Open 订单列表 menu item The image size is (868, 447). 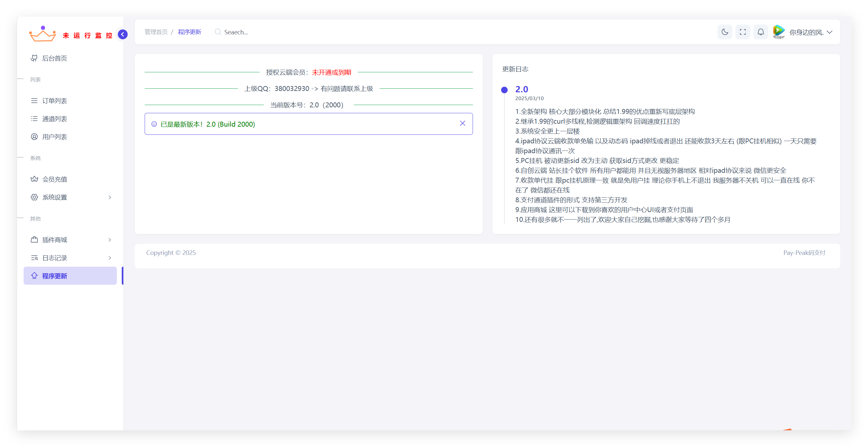pyautogui.click(x=70, y=100)
